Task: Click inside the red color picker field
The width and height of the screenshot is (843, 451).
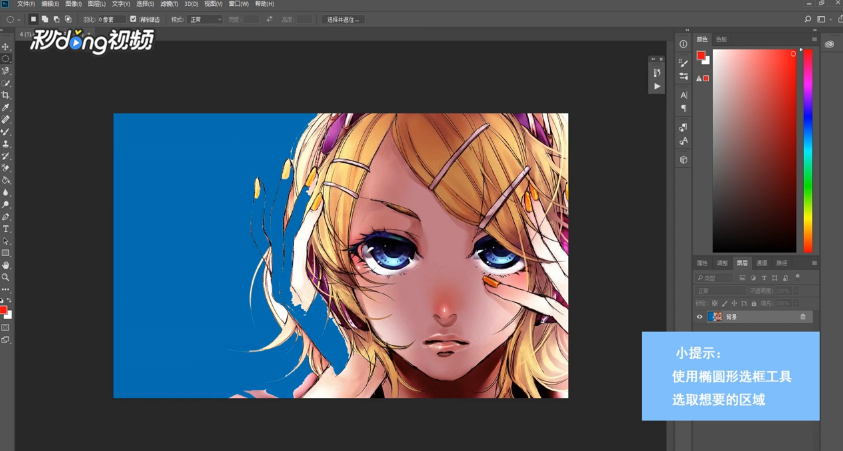Action: (x=754, y=151)
